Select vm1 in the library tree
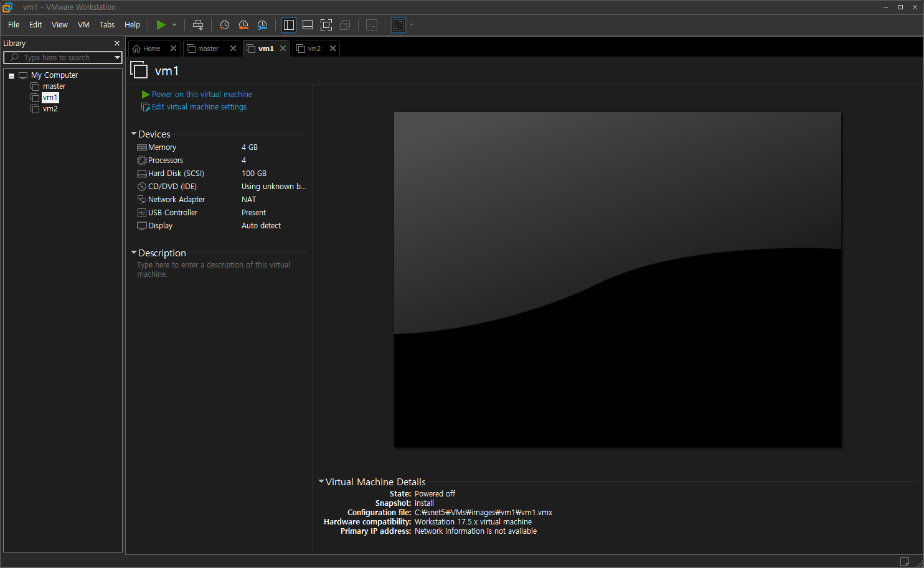Image resolution: width=924 pixels, height=568 pixels. point(50,98)
